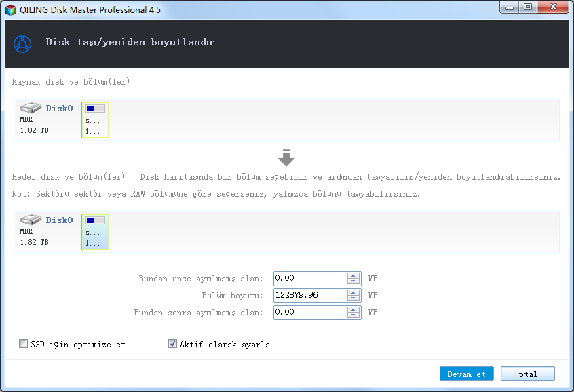Uncheck Aktif olarak ayarla checkbox
The height and width of the screenshot is (392, 574).
click(172, 344)
